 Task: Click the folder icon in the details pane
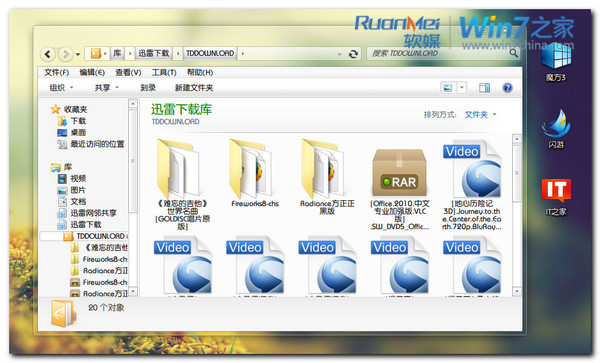[x=63, y=314]
